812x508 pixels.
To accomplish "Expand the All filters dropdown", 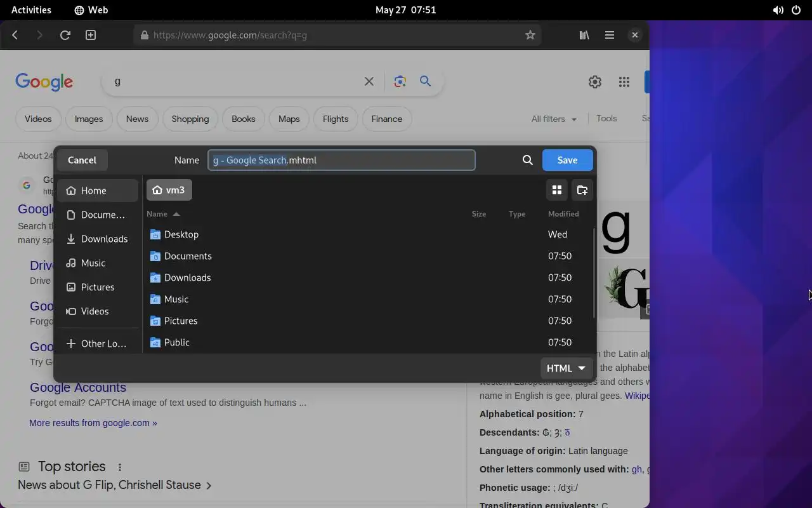I will pyautogui.click(x=554, y=119).
